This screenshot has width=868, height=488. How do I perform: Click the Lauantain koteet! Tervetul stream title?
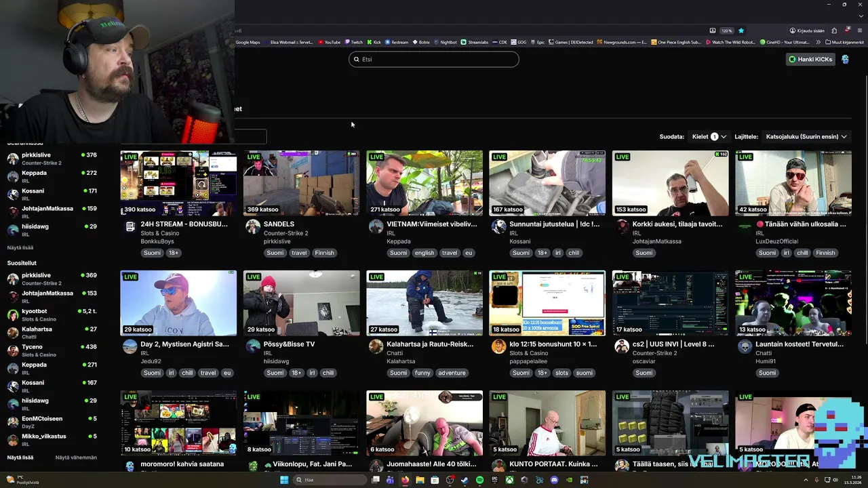(x=800, y=344)
